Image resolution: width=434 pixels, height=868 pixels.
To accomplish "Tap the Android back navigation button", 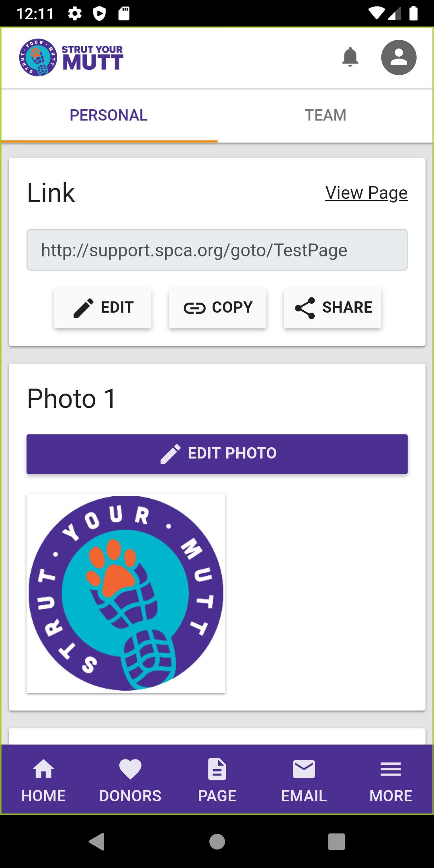I will coord(96,841).
